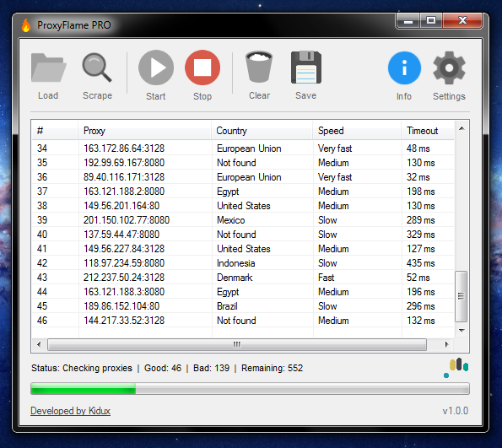The width and height of the screenshot is (502, 448).
Task: Select proxy 149.56.227.84:3128
Action: coord(124,249)
